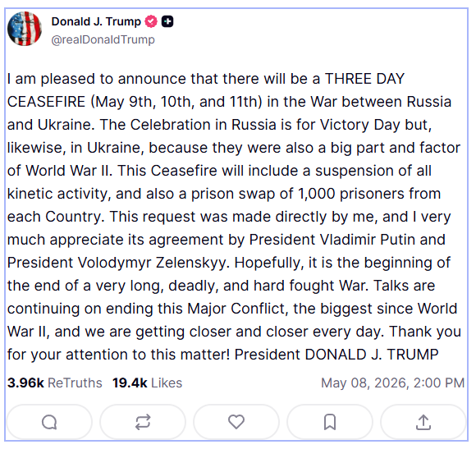Open the Donald J. Trump display name
This screenshot has height=449, width=476.
[96, 21]
